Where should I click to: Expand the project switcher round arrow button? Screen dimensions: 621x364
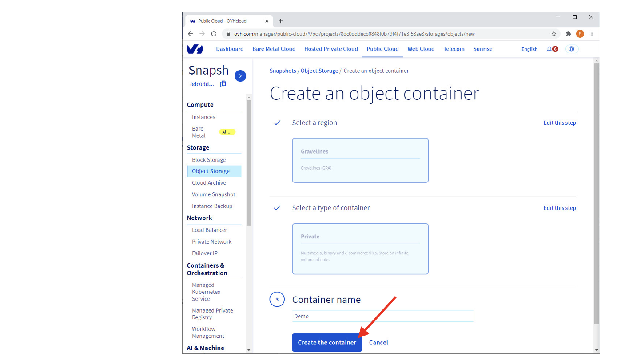tap(240, 76)
